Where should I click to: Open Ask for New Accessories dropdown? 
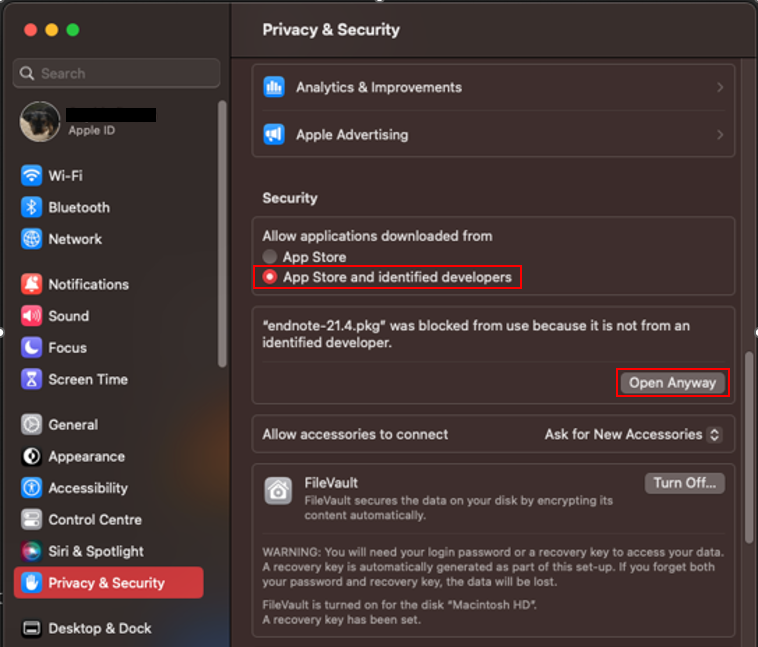tap(632, 435)
